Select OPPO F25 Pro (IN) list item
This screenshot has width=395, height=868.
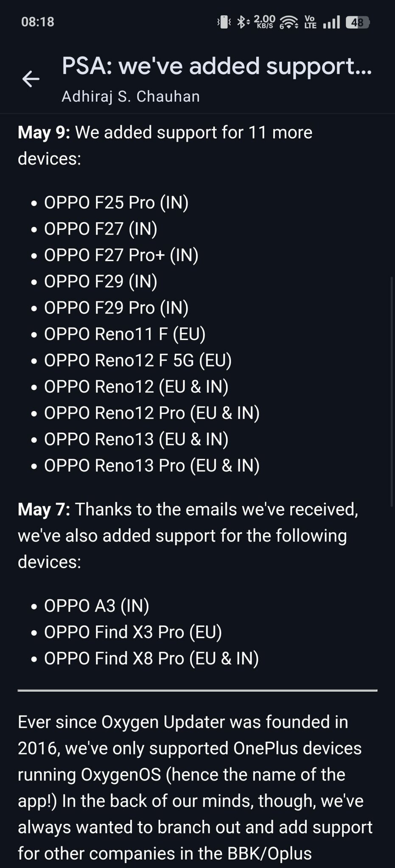pyautogui.click(x=116, y=202)
